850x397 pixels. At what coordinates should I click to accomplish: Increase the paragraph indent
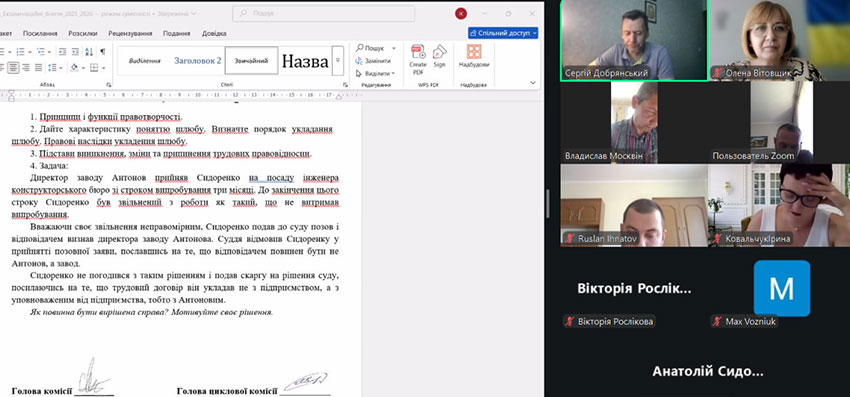pos(75,52)
